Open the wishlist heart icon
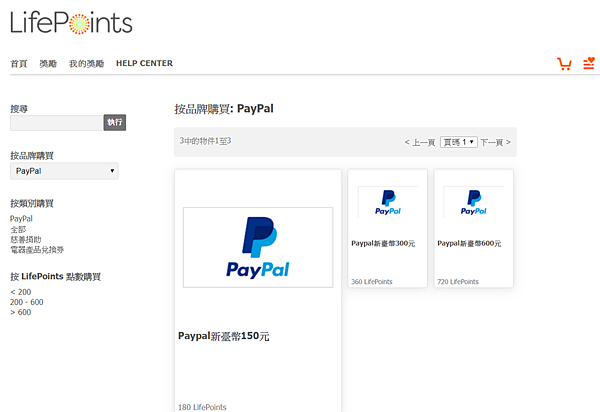 point(589,63)
